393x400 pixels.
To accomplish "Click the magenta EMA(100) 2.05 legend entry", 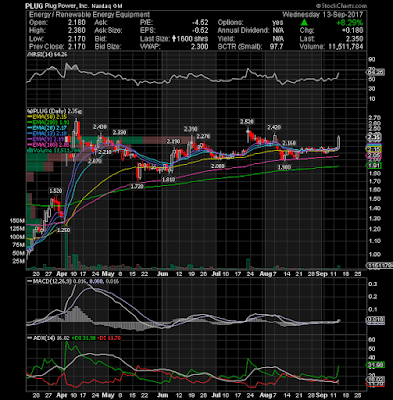I will (49, 145).
